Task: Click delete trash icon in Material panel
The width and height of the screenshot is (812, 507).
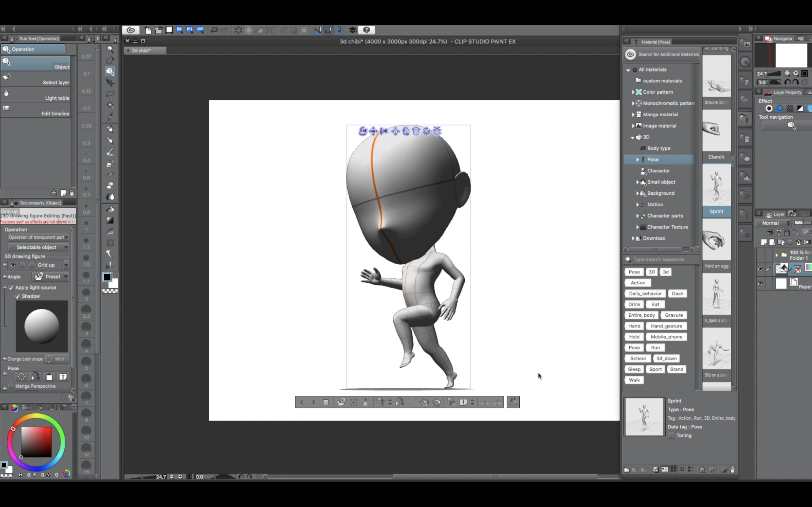Action: [x=733, y=470]
